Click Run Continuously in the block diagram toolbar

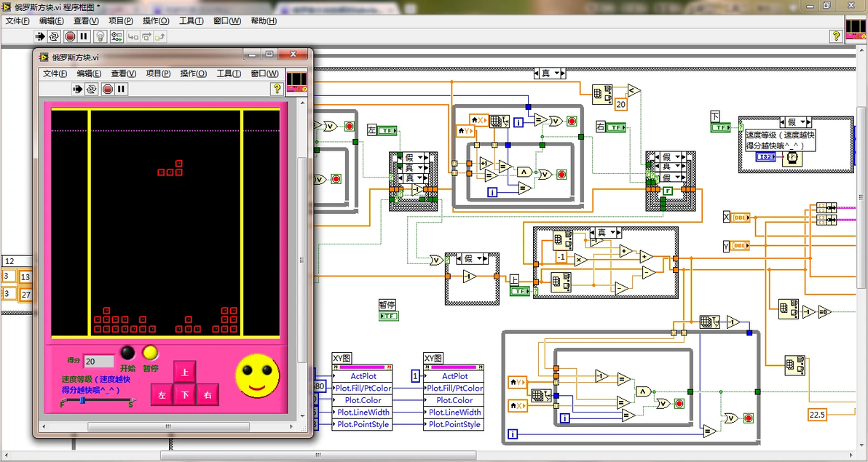(55, 36)
